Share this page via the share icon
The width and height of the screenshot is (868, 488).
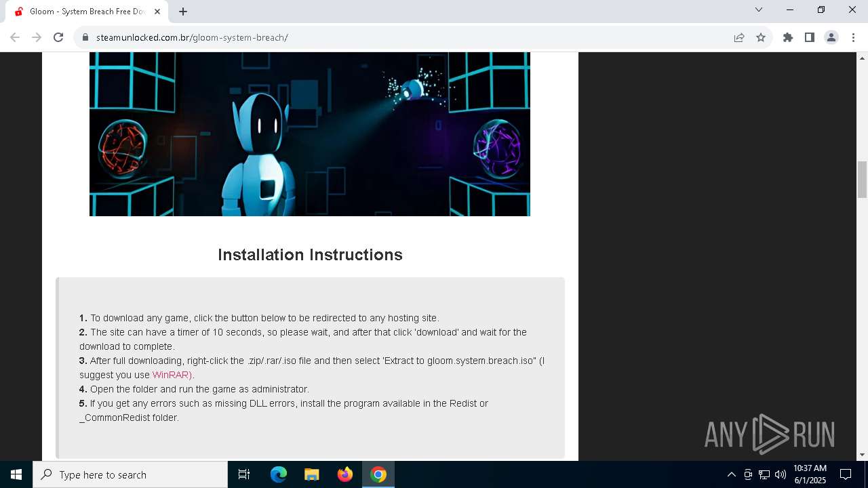739,37
